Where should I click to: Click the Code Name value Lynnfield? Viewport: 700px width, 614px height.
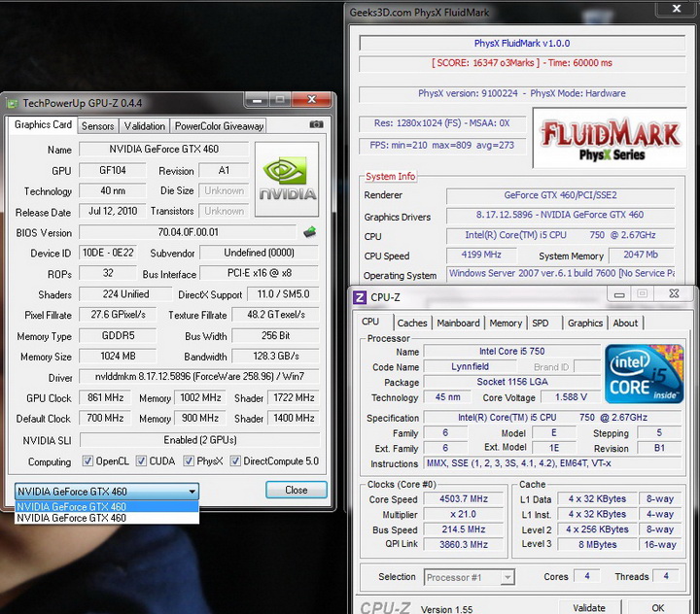click(x=470, y=367)
